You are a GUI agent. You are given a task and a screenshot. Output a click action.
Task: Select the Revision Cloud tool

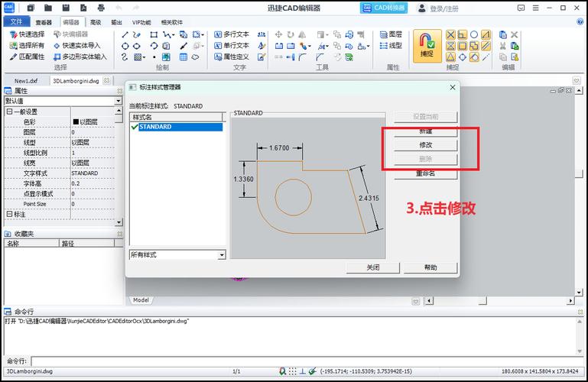tap(195, 57)
